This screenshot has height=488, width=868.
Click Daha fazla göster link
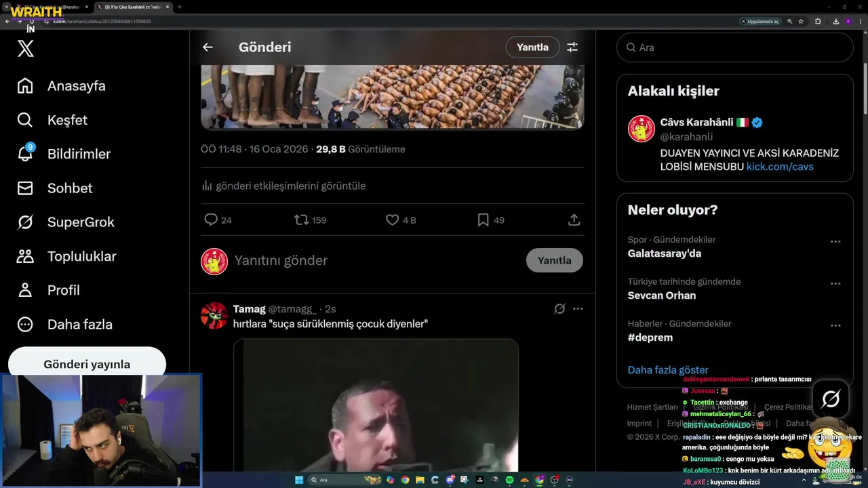click(x=668, y=370)
